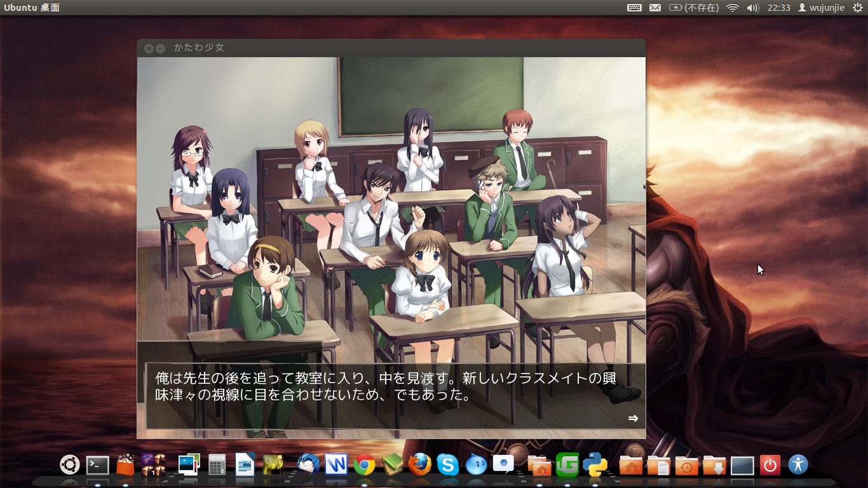Open the system gear session menu

coord(857,8)
